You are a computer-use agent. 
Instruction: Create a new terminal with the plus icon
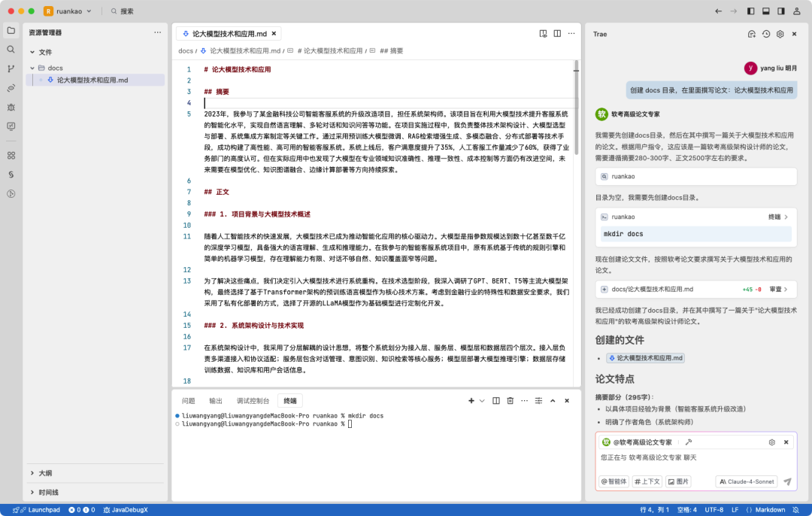tap(471, 401)
